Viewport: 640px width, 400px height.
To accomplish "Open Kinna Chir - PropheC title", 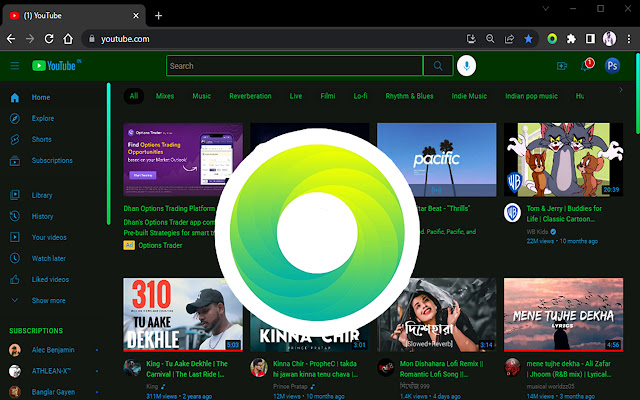I will 315,369.
